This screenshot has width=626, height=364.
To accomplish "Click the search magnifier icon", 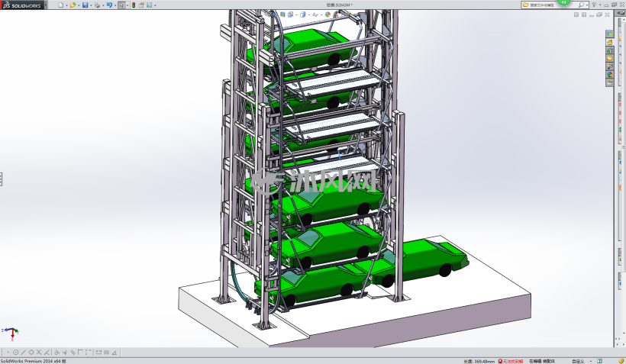I will pos(581,5).
